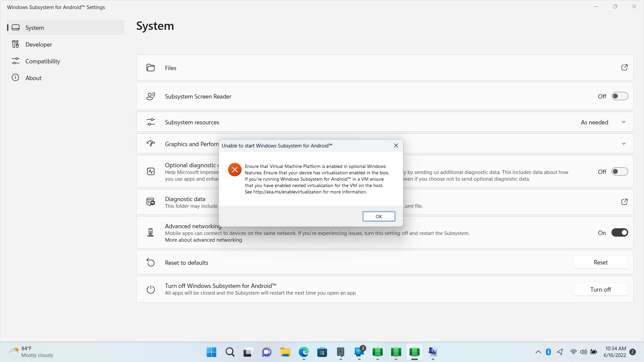This screenshot has height=362, width=644.
Task: Close the error dialog with X
Action: click(396, 145)
